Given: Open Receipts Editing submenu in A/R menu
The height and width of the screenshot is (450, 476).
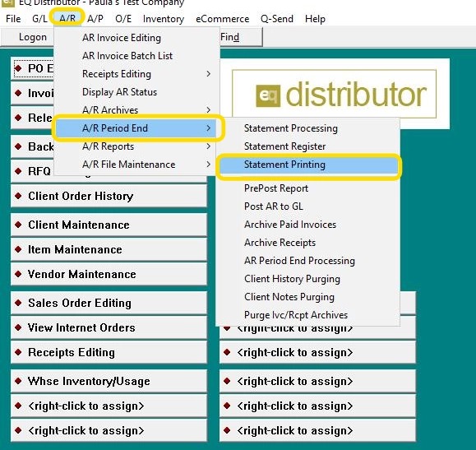Looking at the screenshot, I should click(137, 74).
